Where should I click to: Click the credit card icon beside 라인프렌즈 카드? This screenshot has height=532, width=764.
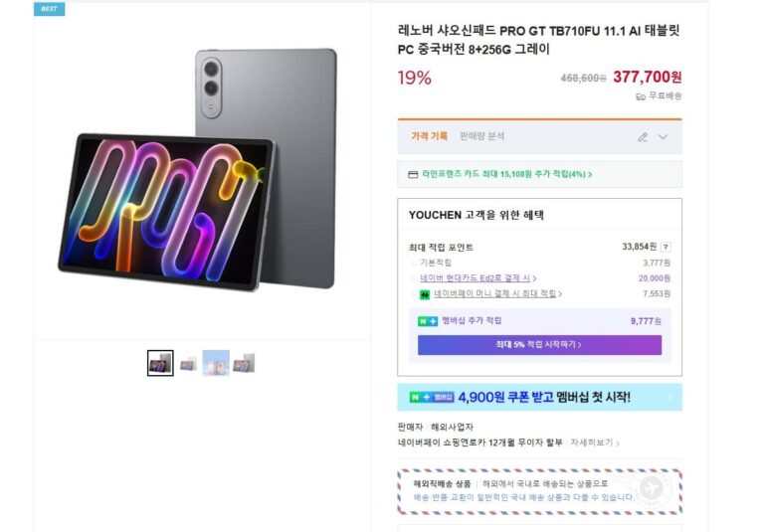point(413,175)
